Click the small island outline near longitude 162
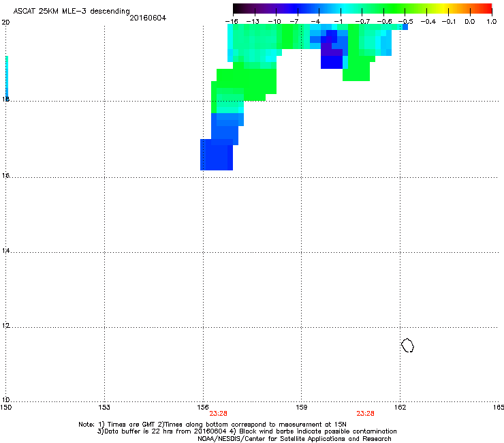504x443 pixels. (x=407, y=345)
